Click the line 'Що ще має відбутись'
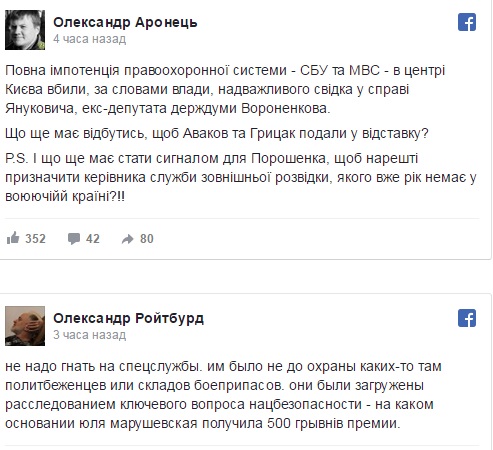The height and width of the screenshot is (450, 493). 217,133
